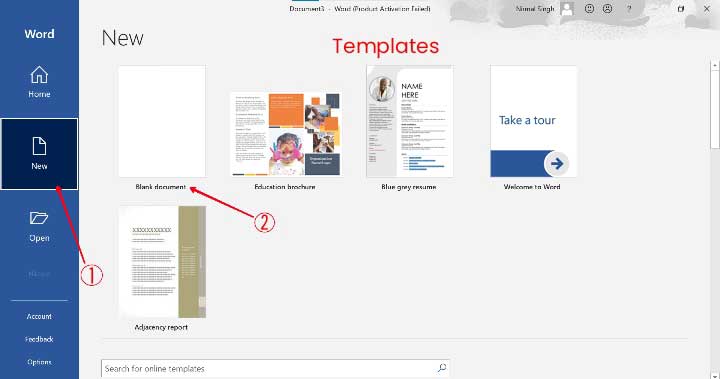Screen dimensions: 720x379
Task: Click the user account avatar icon
Action: click(568, 9)
